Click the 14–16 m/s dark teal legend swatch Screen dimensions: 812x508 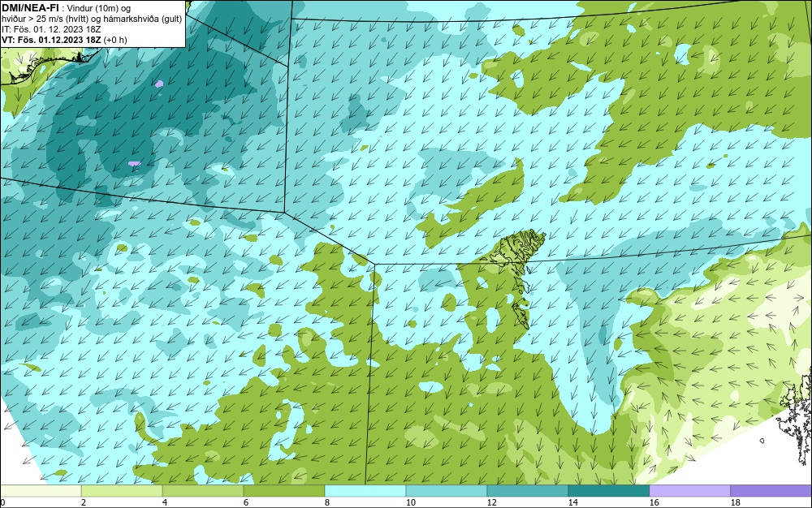point(609,491)
